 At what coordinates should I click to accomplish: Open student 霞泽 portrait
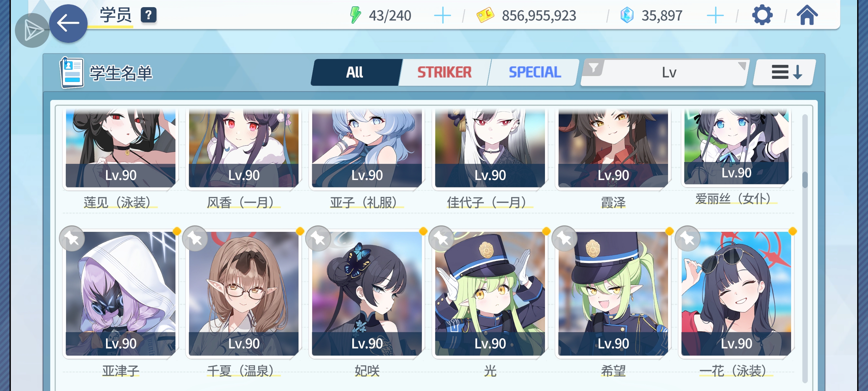(x=613, y=148)
